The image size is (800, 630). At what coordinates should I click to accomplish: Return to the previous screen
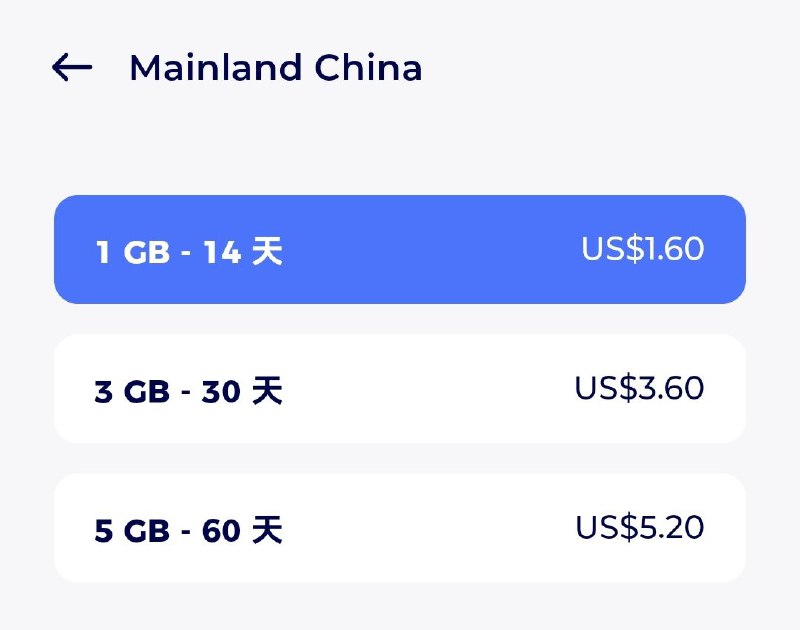coord(72,68)
